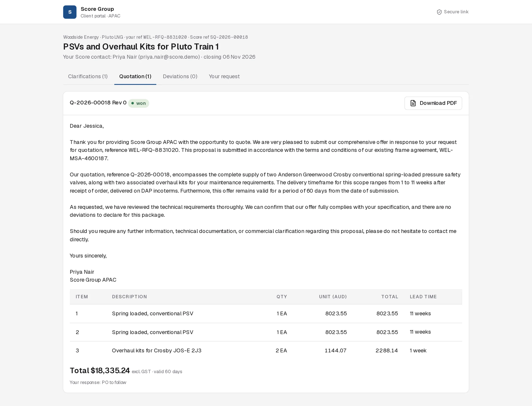Click the green won status badge
Image resolution: width=532 pixels, height=406 pixels.
coord(138,103)
